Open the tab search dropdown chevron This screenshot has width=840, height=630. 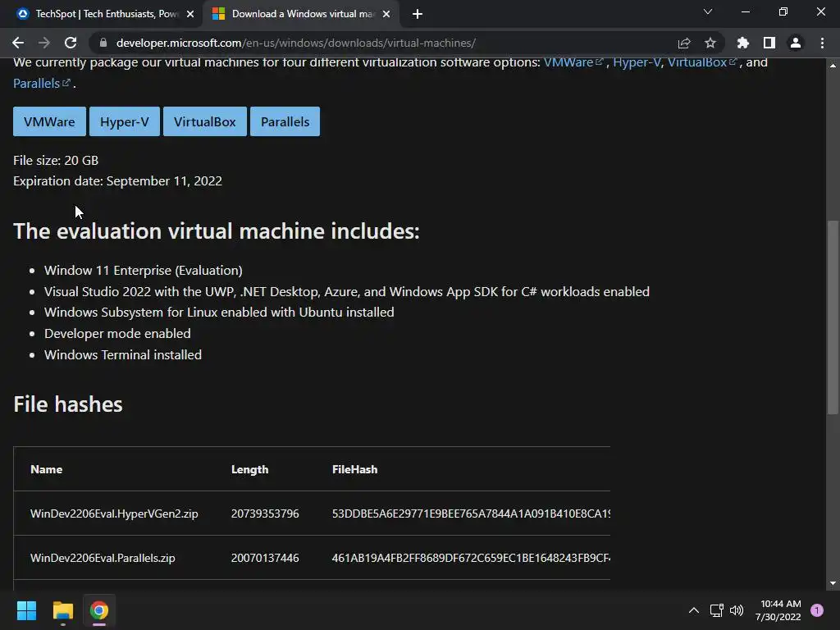[708, 11]
